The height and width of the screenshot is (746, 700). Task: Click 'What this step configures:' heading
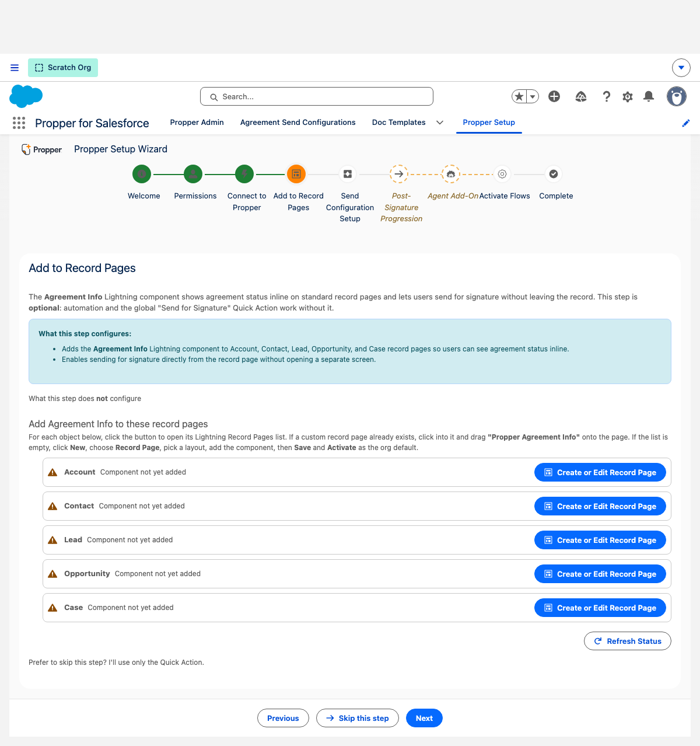tap(85, 334)
